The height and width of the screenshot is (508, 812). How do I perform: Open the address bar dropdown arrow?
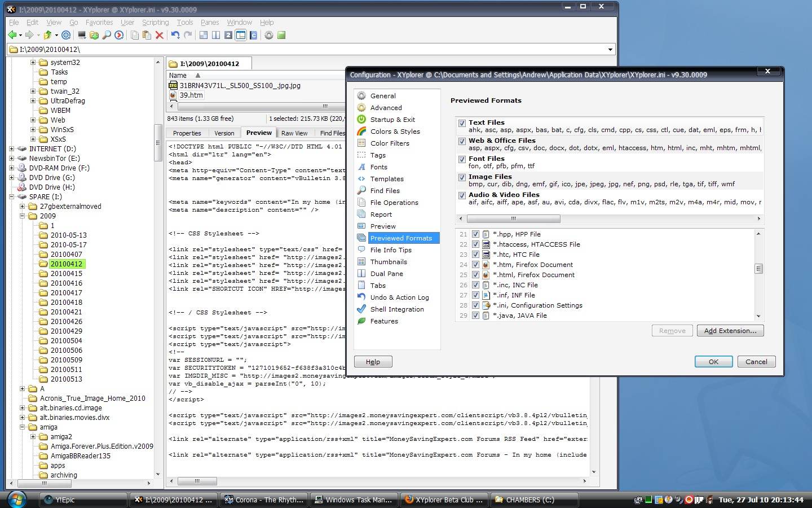tap(610, 50)
